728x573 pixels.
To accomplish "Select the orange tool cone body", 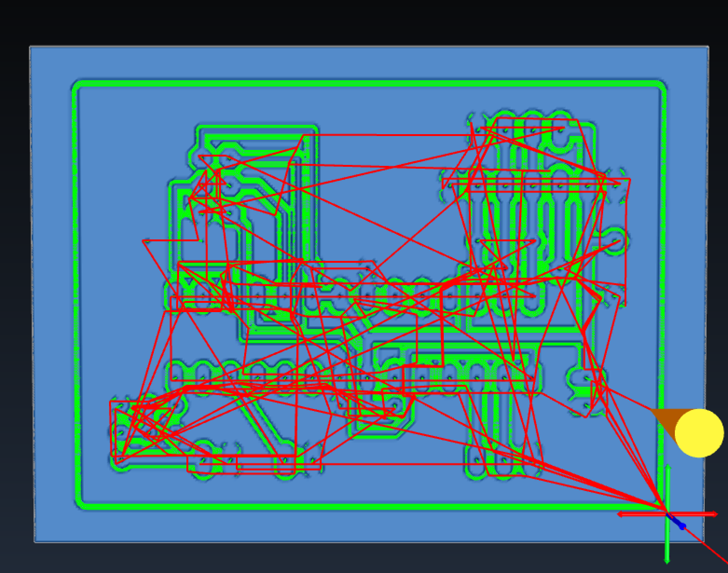I will click(666, 420).
